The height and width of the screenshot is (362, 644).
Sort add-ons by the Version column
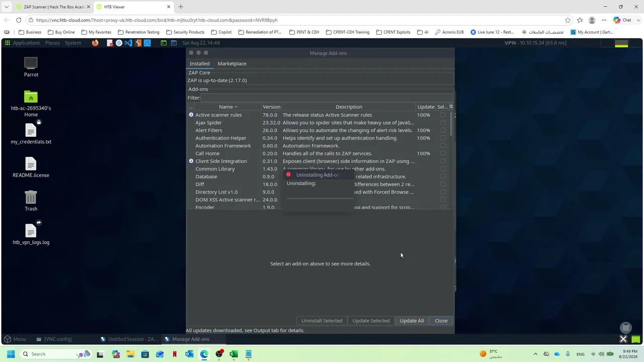coord(271,107)
